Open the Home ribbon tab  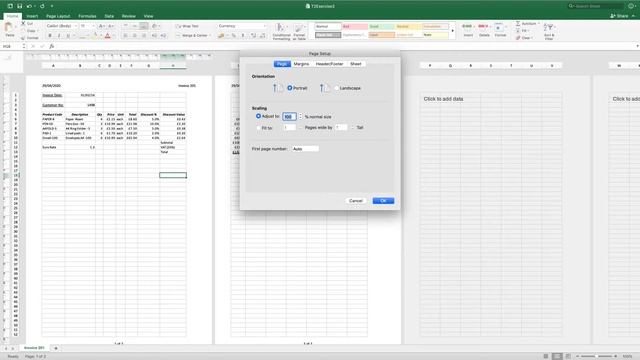click(12, 16)
